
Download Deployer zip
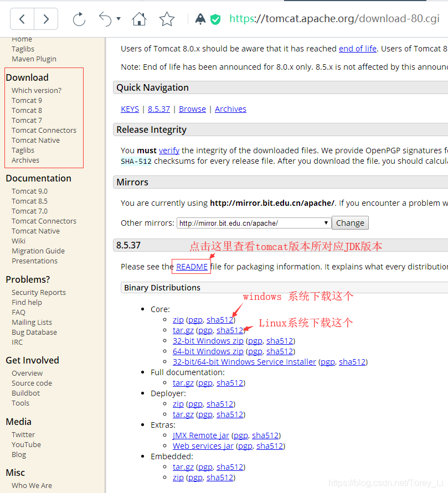[x=178, y=404]
